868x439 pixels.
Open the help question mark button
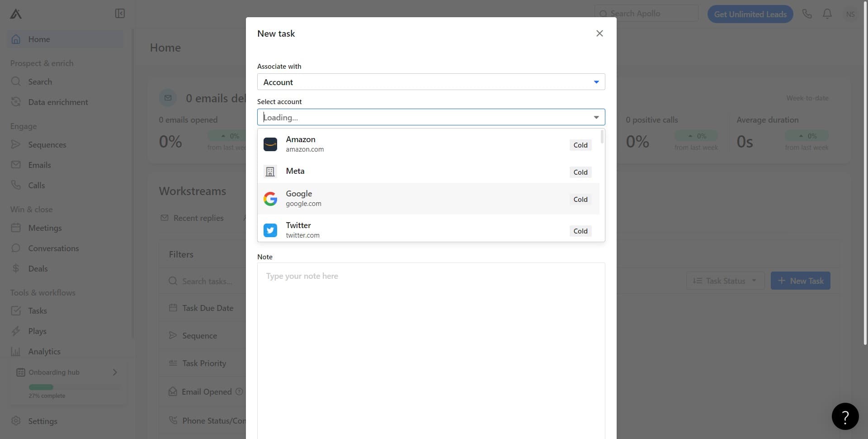844,416
